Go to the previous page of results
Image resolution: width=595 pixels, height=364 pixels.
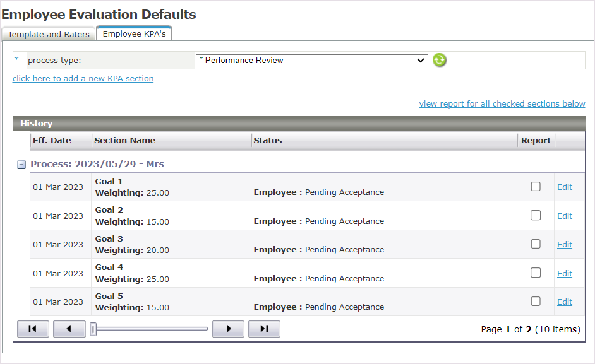coord(69,329)
